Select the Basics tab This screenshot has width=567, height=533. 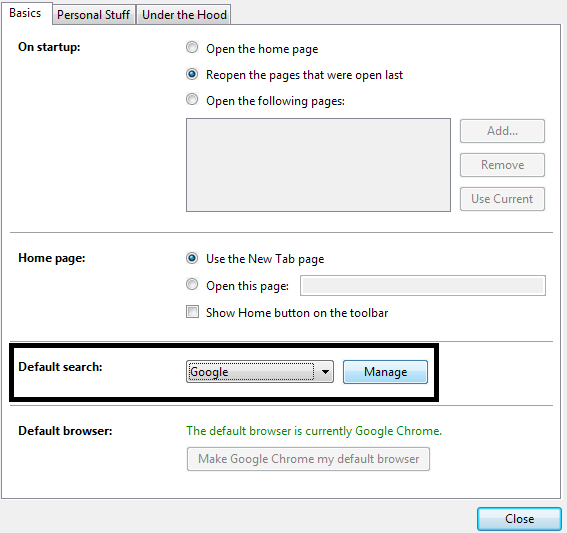tap(26, 13)
